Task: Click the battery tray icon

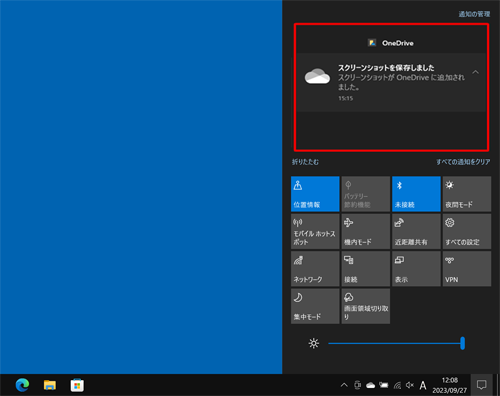Action: 384,385
